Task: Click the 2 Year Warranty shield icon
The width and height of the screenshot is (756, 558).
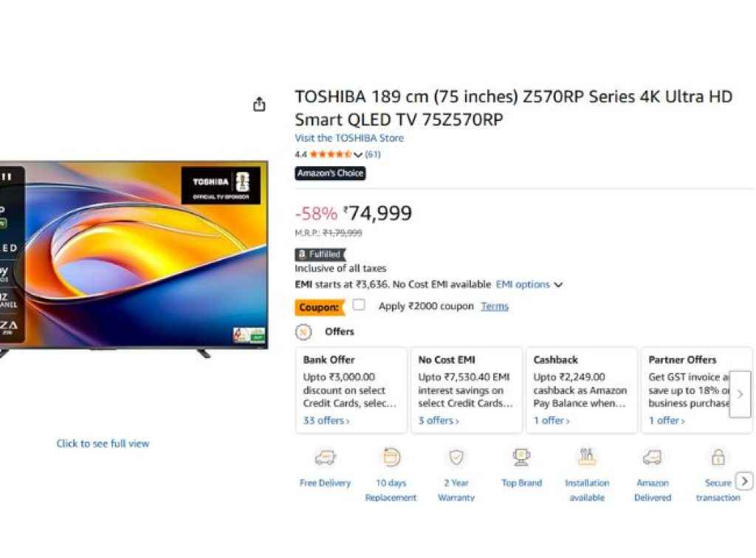Action: (x=456, y=459)
